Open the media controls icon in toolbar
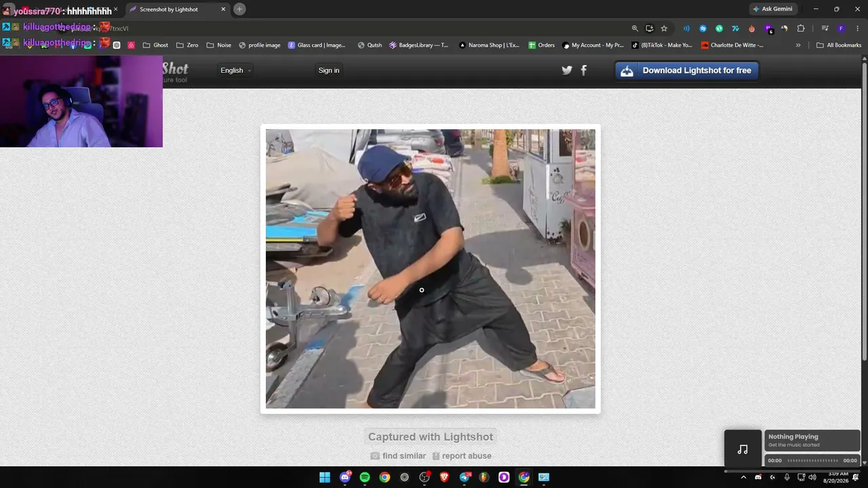This screenshot has height=488, width=868. click(x=825, y=28)
